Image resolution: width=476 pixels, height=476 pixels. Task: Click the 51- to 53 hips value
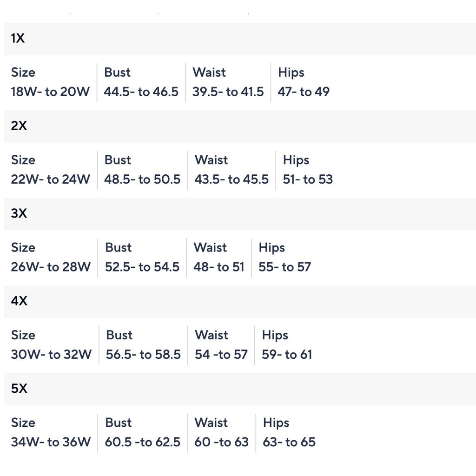pos(308,179)
